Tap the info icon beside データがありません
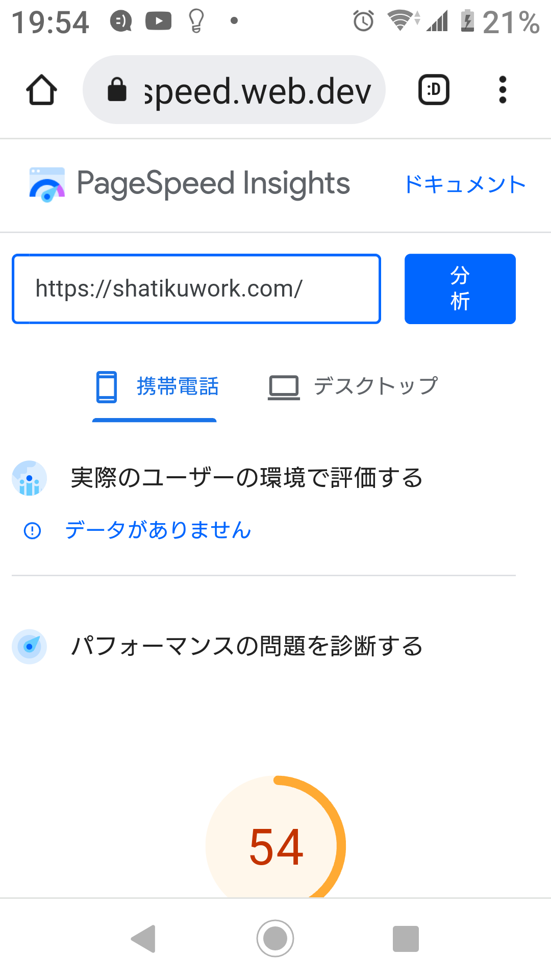This screenshot has width=551, height=980. click(33, 531)
